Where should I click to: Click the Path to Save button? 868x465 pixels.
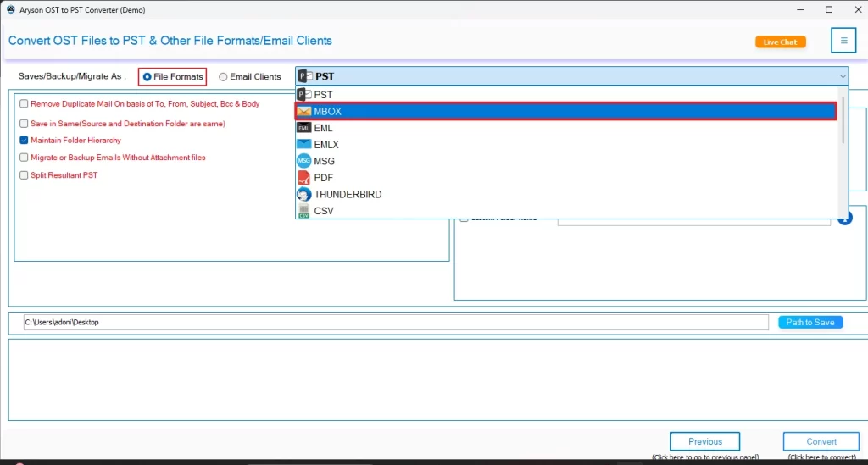point(810,322)
